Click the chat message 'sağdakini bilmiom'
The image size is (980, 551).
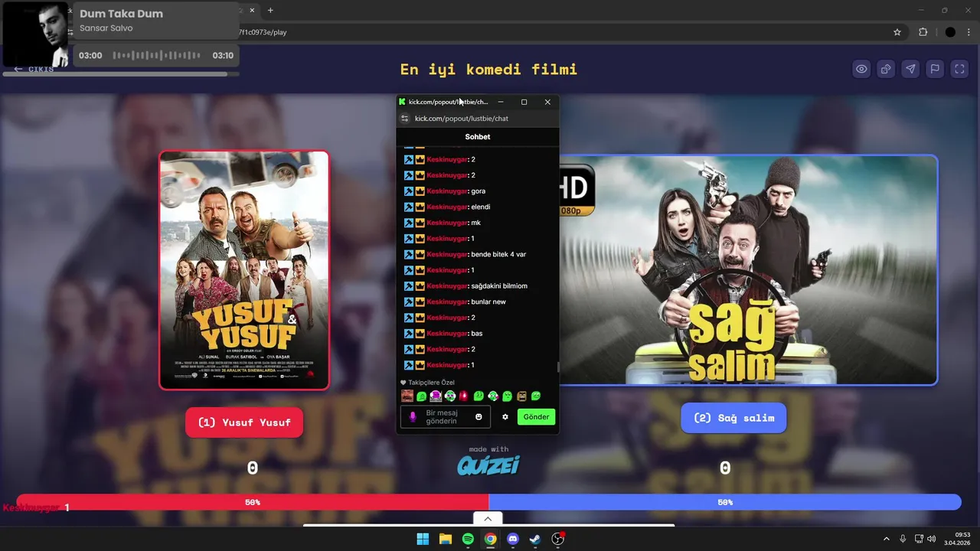click(499, 285)
